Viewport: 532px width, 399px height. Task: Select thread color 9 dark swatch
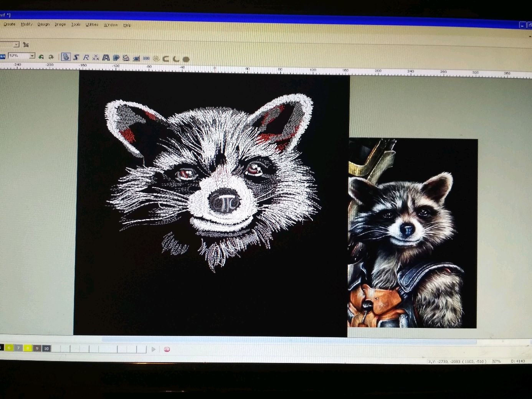click(x=37, y=348)
